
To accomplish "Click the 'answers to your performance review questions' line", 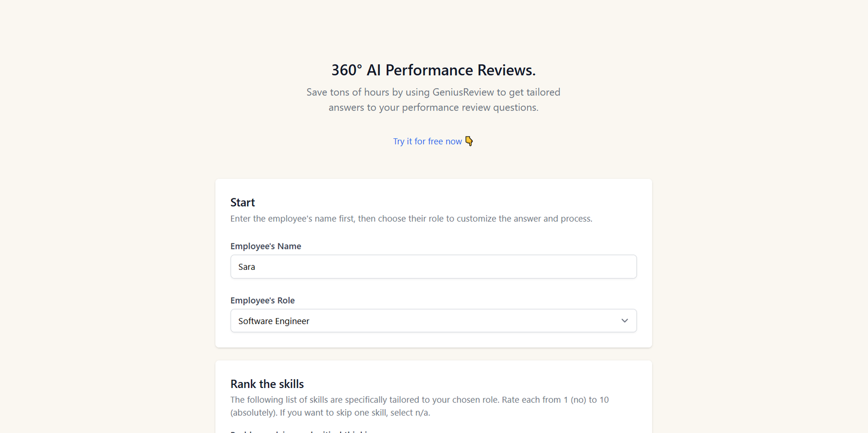I will pyautogui.click(x=433, y=107).
